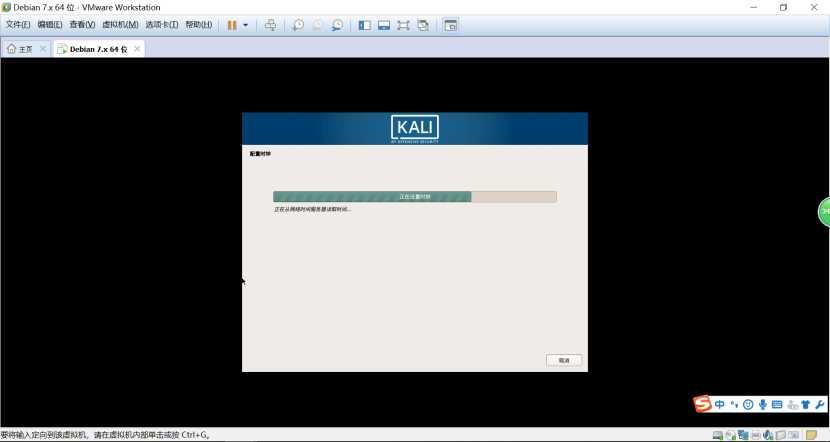Image resolution: width=830 pixels, height=442 pixels.
Task: Open the 选项卡(T) menu
Action: tap(161, 25)
